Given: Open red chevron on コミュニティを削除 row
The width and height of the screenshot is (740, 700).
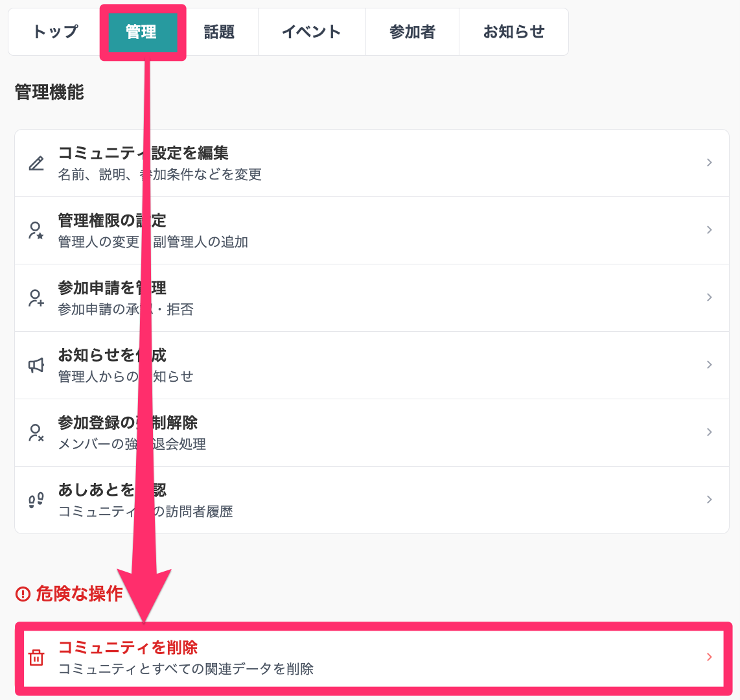Looking at the screenshot, I should [x=709, y=657].
